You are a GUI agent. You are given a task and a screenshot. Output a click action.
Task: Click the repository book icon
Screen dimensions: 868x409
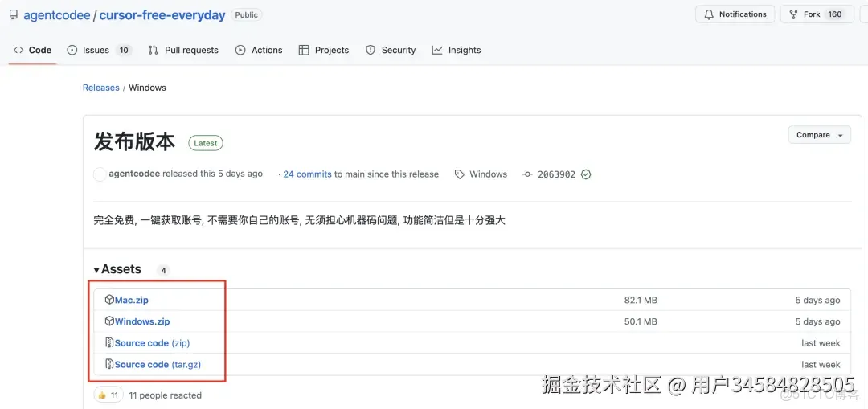(x=14, y=15)
